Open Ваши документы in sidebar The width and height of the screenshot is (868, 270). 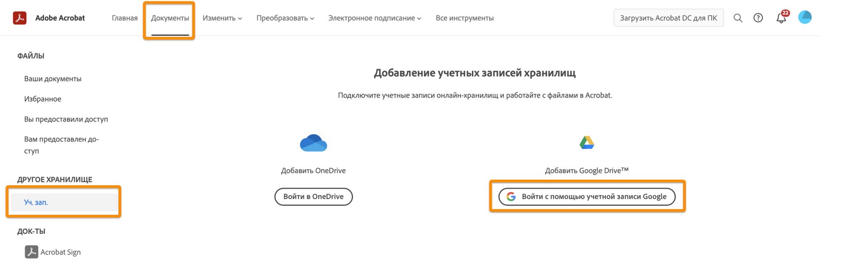(53, 79)
